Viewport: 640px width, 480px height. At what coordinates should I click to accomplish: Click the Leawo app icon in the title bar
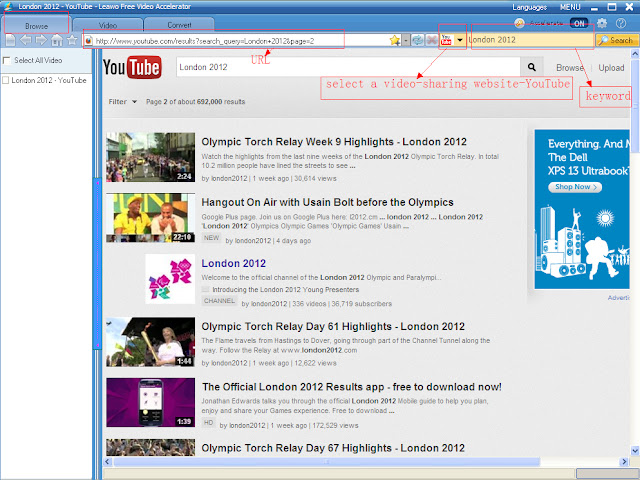click(x=8, y=6)
